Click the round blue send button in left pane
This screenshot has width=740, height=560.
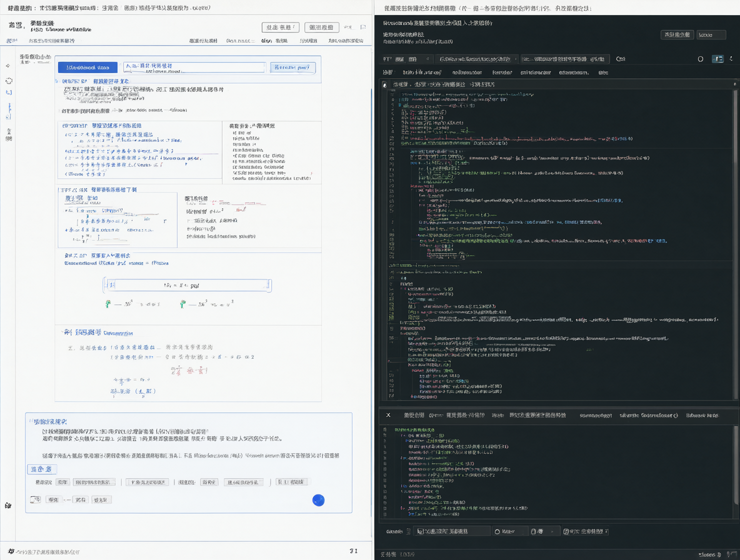coord(319,500)
